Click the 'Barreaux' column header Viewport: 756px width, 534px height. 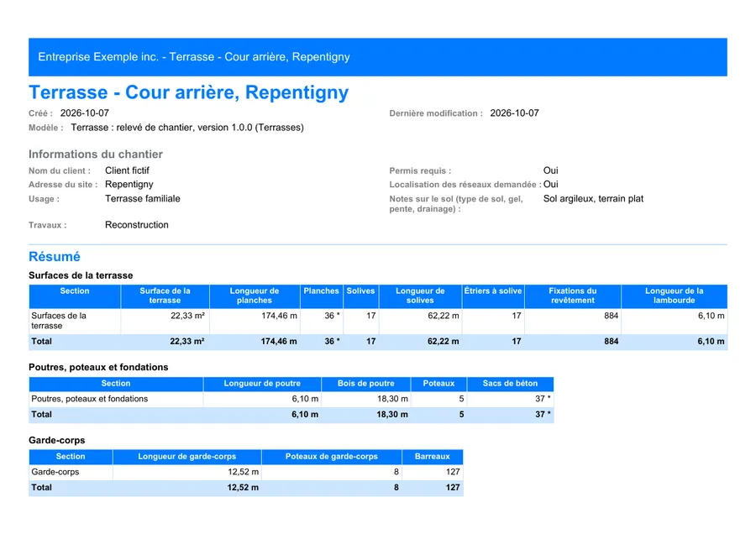point(432,457)
